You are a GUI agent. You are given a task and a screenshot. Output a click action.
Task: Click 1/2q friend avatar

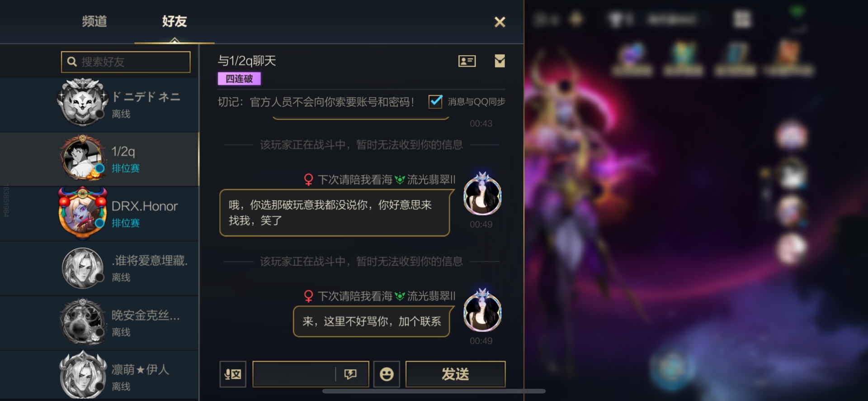tap(82, 158)
